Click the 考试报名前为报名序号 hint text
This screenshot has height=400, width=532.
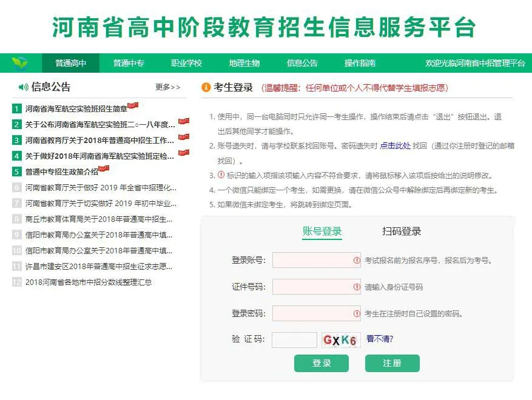pos(428,261)
